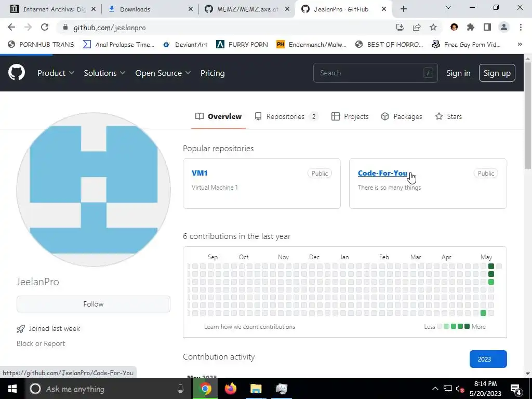The width and height of the screenshot is (532, 399).
Task: Open the VM1 repository link
Action: click(x=199, y=173)
